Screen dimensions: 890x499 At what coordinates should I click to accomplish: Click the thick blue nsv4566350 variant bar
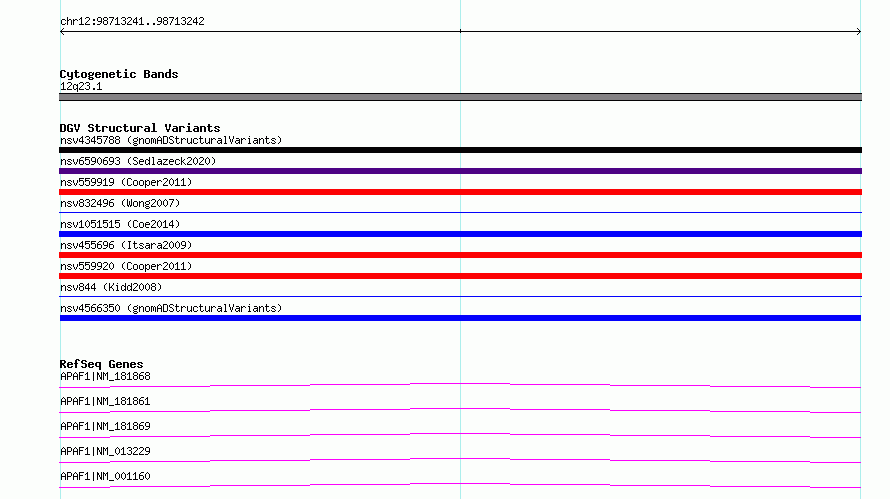[x=460, y=318]
